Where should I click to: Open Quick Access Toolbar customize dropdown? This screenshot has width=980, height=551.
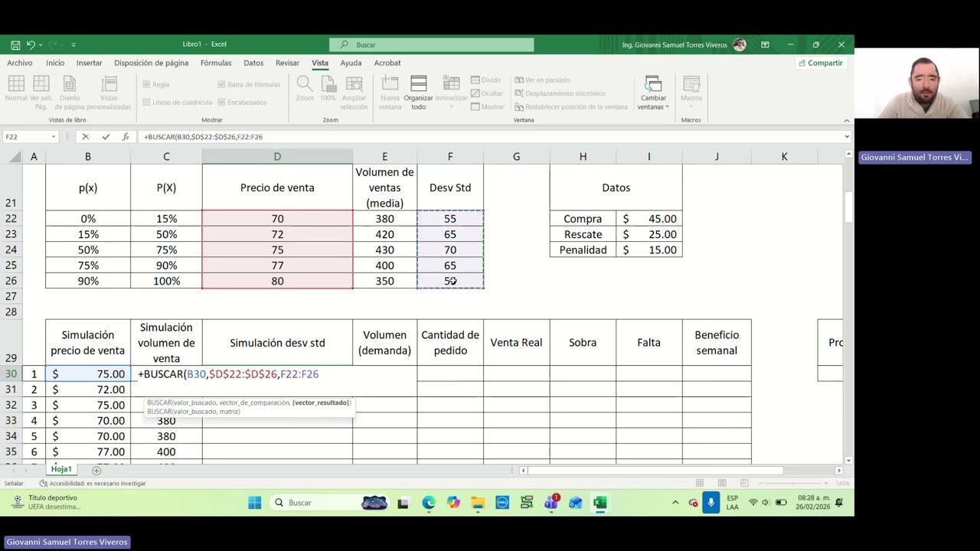tap(73, 45)
